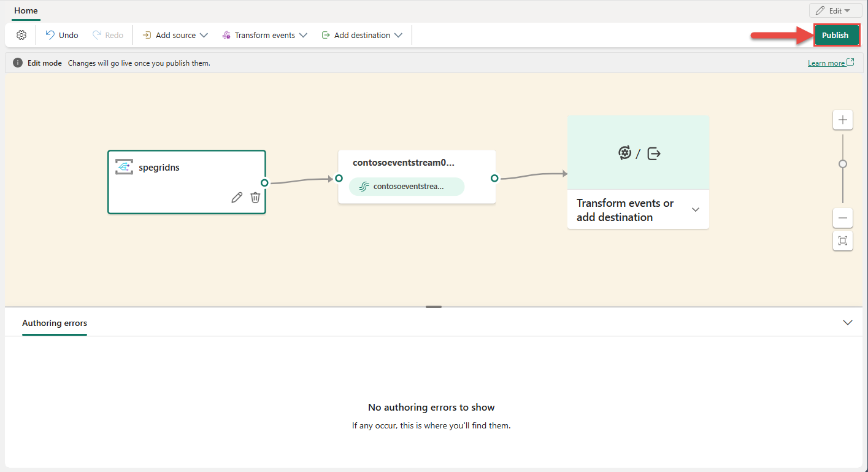Open the Add source dropdown
Viewport: 868px width, 472px height.
[x=175, y=35]
